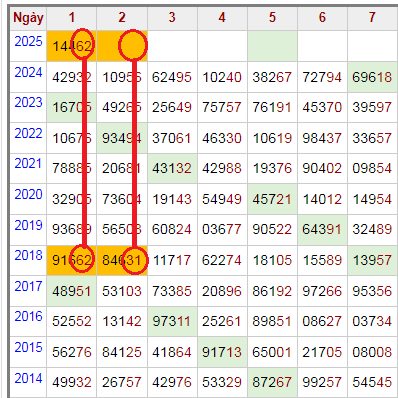Select highlighted cell 45721
The height and width of the screenshot is (398, 398).
(272, 199)
